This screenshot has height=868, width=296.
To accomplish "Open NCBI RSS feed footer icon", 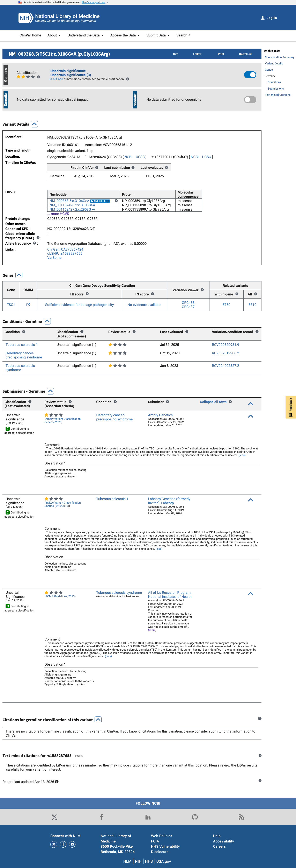I will click(241, 817).
